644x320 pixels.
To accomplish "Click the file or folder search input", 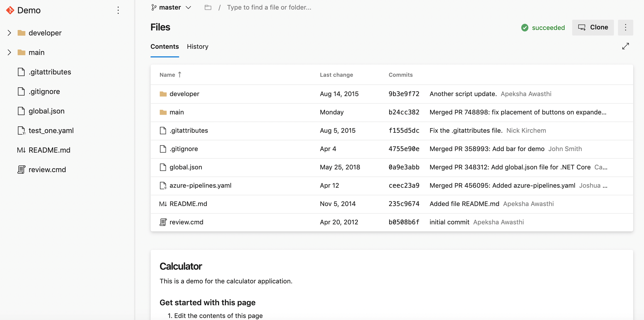I will tap(269, 7).
